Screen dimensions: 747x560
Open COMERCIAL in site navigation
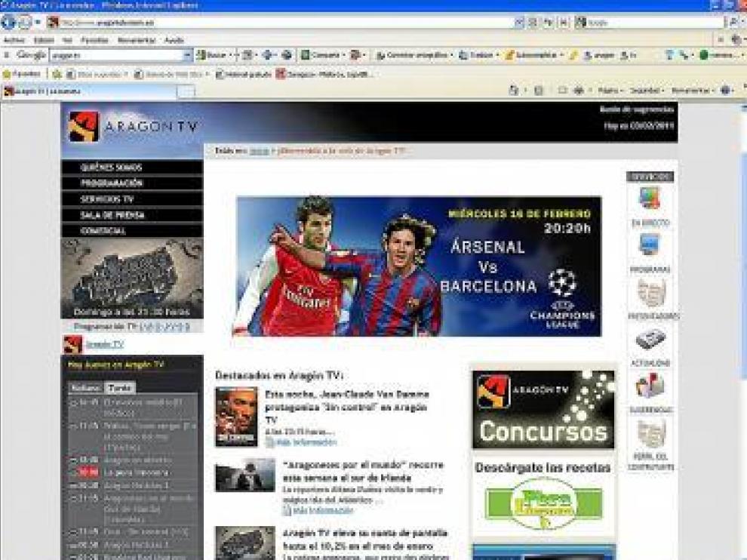(132, 231)
